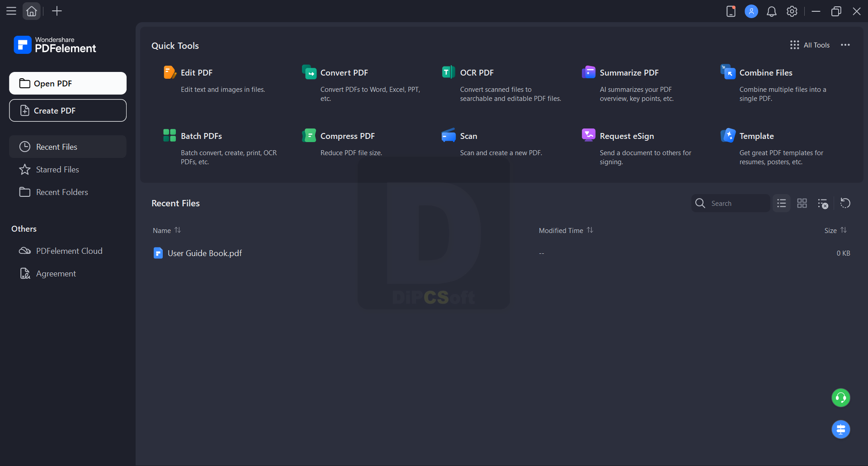Open the All Tools grid
Image resolution: width=868 pixels, height=466 pixels.
click(x=810, y=45)
